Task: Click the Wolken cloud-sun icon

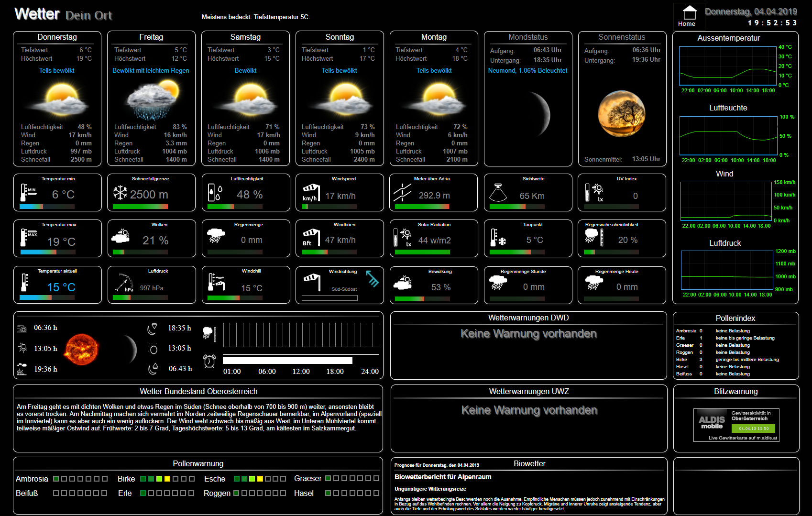Action: pos(121,236)
